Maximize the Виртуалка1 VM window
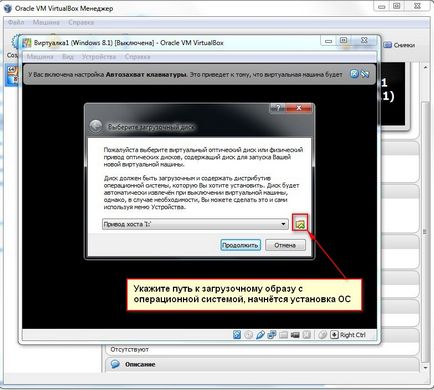 pos(344,41)
